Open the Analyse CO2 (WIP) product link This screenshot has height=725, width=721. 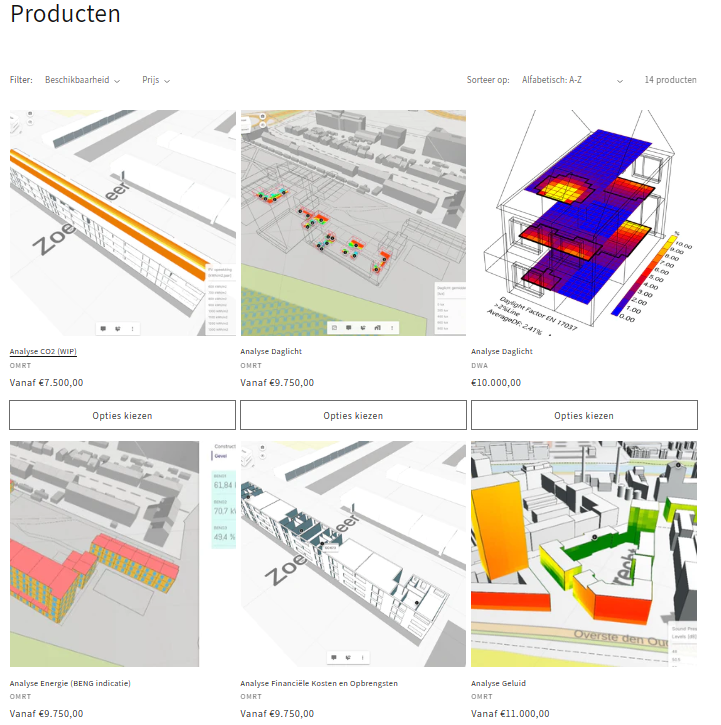43,352
